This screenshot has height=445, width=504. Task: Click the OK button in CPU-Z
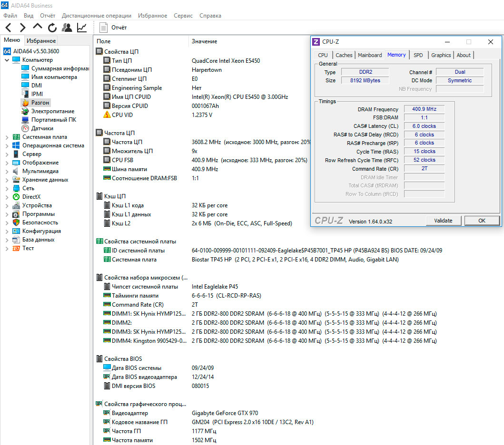(x=482, y=221)
